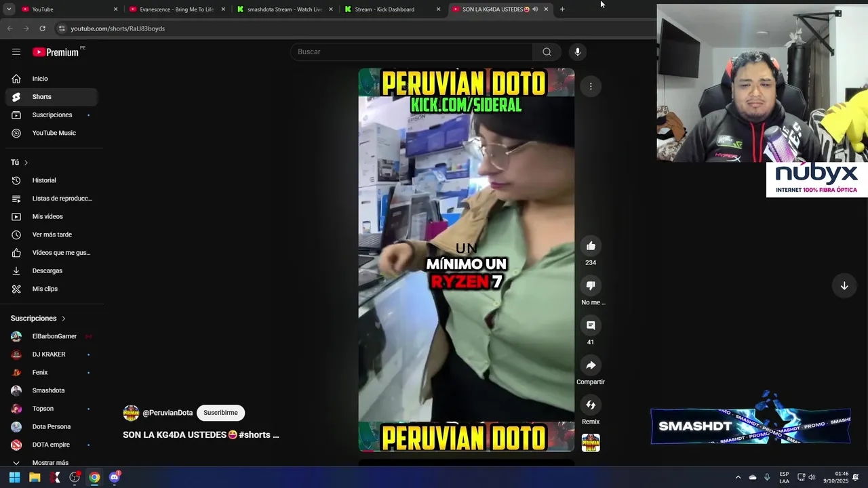The width and height of the screenshot is (868, 488).
Task: Open DOTA empire channel subscription
Action: click(52, 445)
